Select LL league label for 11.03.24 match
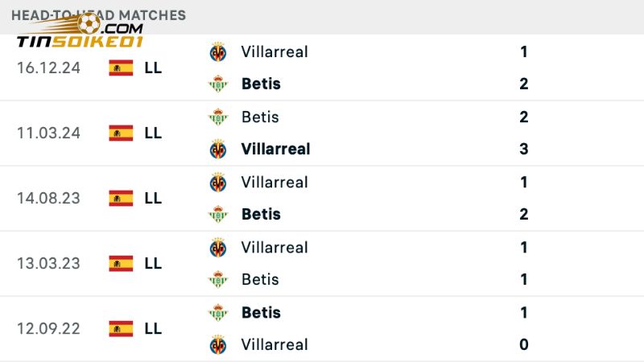This screenshot has height=362, width=644. tap(153, 133)
